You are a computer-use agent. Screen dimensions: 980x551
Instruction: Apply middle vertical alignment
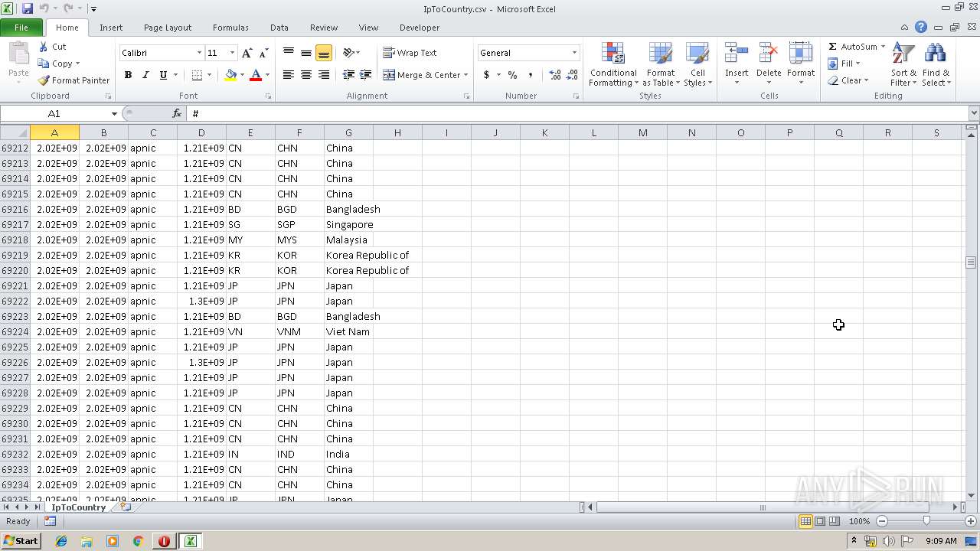306,53
